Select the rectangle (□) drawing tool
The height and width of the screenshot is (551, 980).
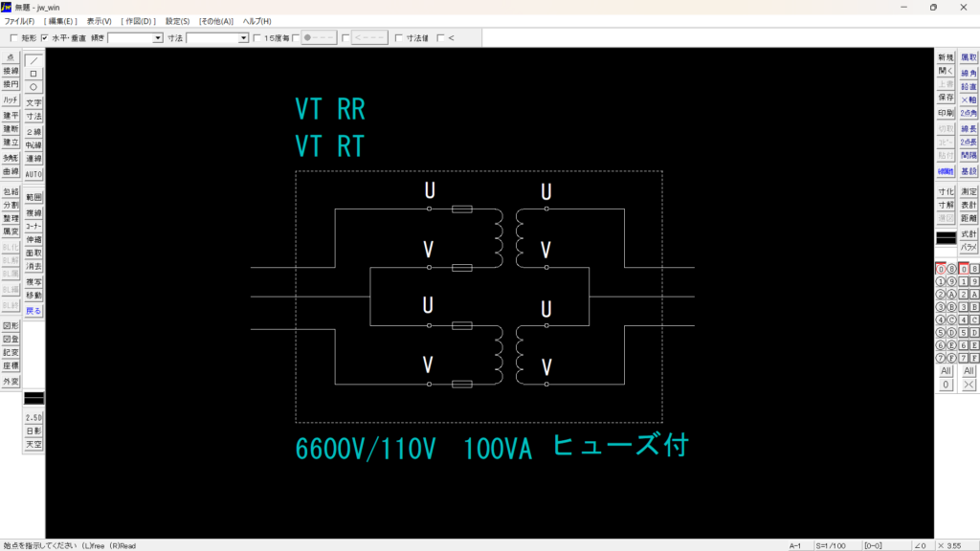tap(33, 73)
